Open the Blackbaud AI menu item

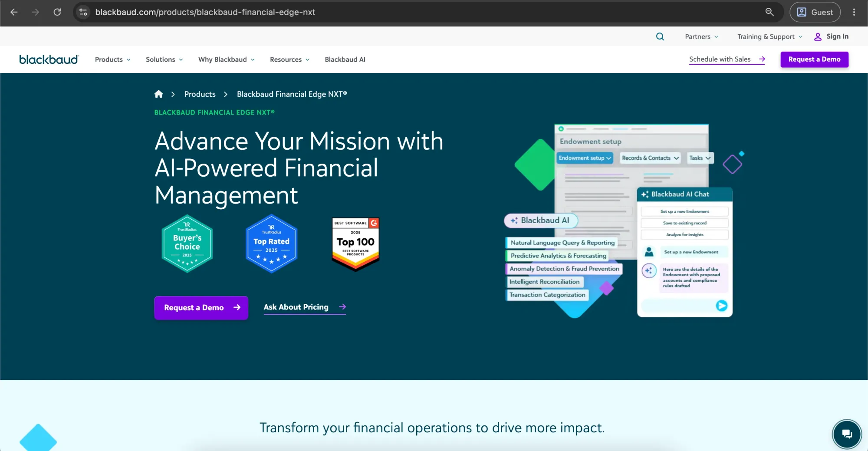pyautogui.click(x=345, y=59)
